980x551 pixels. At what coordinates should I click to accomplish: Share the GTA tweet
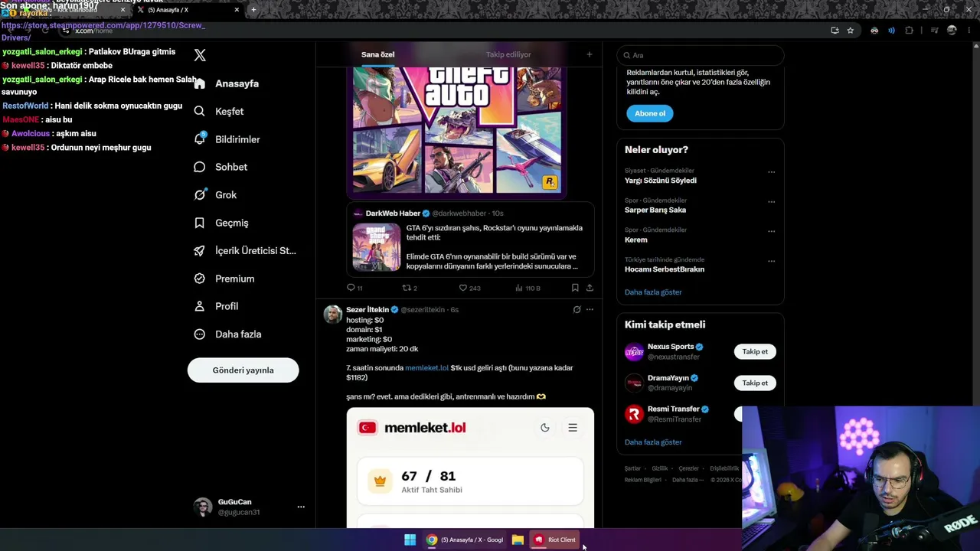point(590,288)
